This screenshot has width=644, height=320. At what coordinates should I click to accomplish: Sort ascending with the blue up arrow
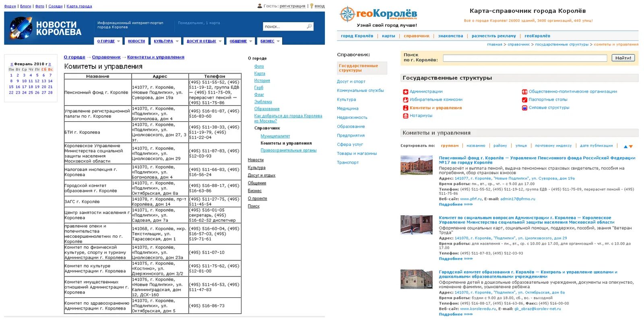tap(625, 146)
